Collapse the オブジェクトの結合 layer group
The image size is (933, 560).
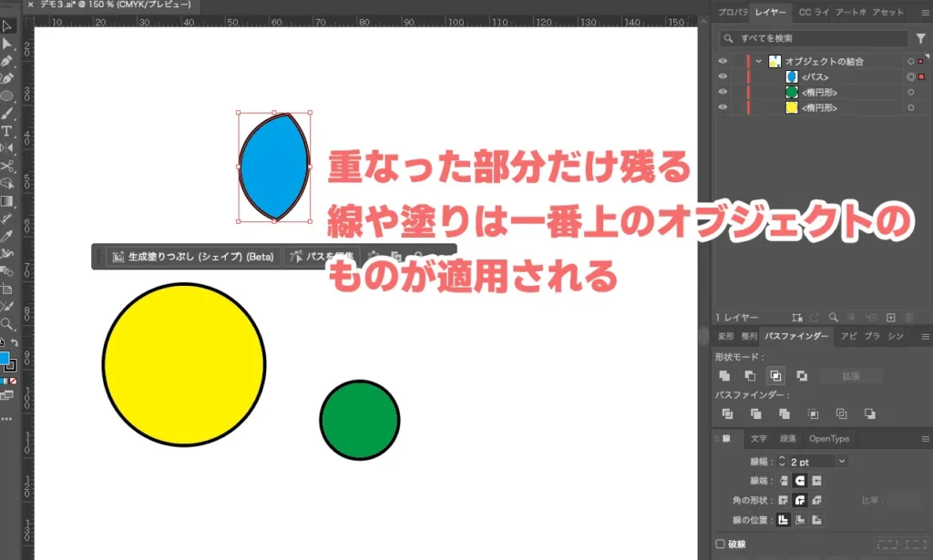pyautogui.click(x=759, y=62)
